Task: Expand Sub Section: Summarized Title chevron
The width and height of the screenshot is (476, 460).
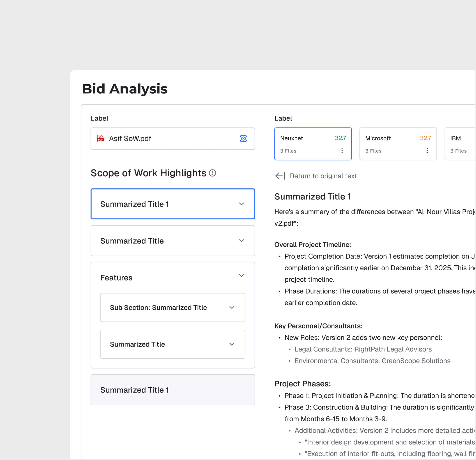Action: 232,307
